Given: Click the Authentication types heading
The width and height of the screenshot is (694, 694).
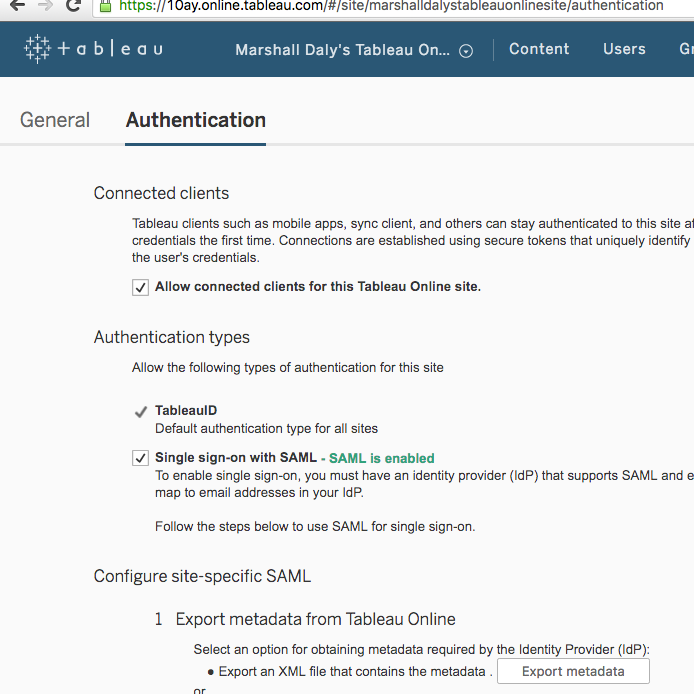Looking at the screenshot, I should (x=172, y=337).
